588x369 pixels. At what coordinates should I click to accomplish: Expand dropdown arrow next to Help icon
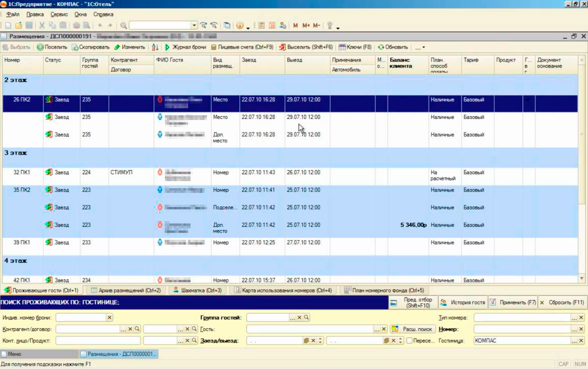[248, 28]
